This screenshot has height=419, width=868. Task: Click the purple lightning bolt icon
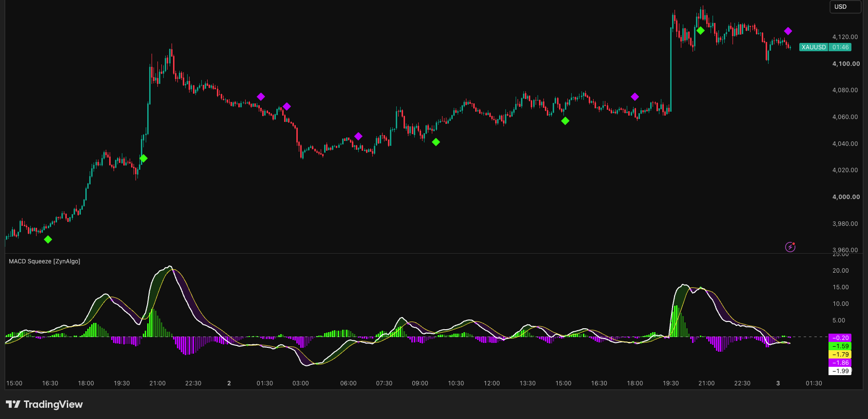pos(790,247)
